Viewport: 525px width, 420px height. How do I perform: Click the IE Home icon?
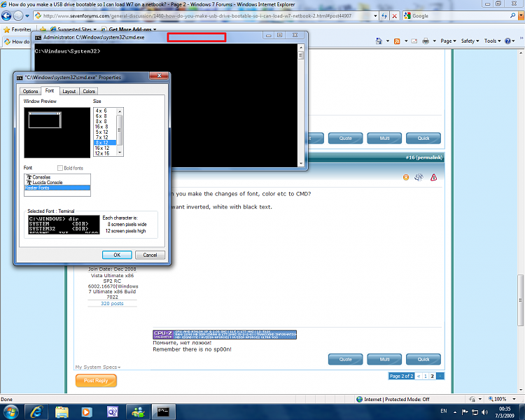click(x=379, y=41)
